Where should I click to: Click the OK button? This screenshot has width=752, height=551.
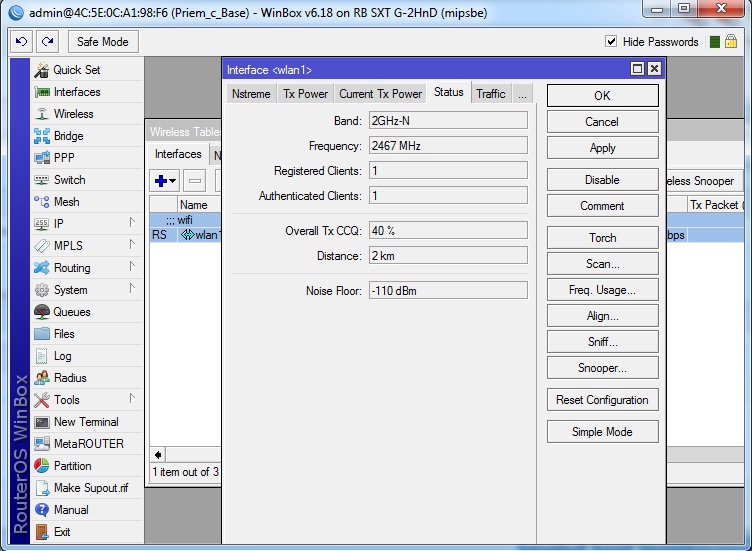pyautogui.click(x=602, y=96)
